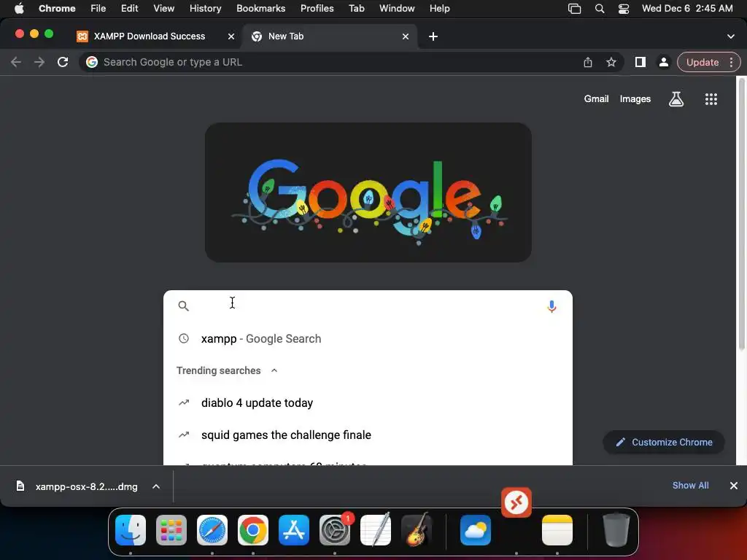The height and width of the screenshot is (560, 747).
Task: Open the Remote Desktop app in dock
Action: (516, 502)
